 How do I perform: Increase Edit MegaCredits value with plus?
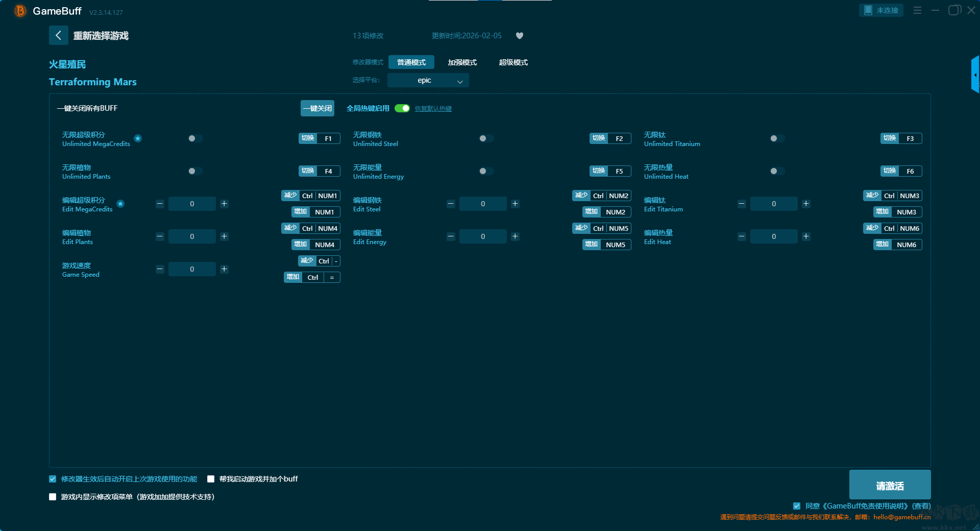click(224, 204)
